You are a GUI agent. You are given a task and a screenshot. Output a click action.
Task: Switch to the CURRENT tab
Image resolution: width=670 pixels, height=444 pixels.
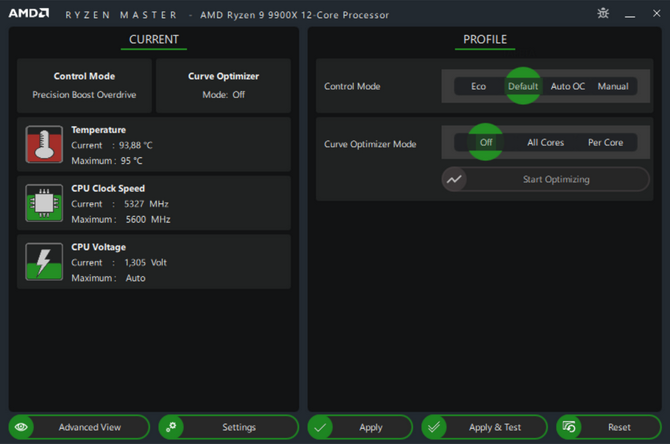click(154, 40)
